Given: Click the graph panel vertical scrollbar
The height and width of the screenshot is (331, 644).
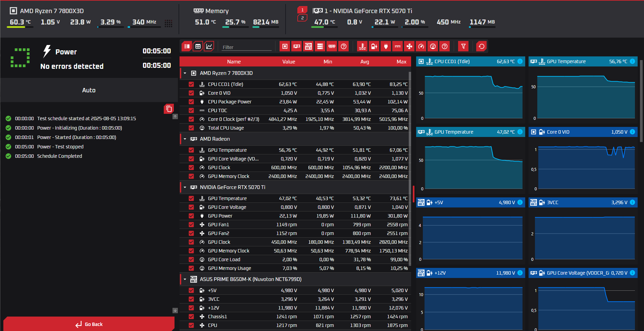Looking at the screenshot, I should coord(641,101).
